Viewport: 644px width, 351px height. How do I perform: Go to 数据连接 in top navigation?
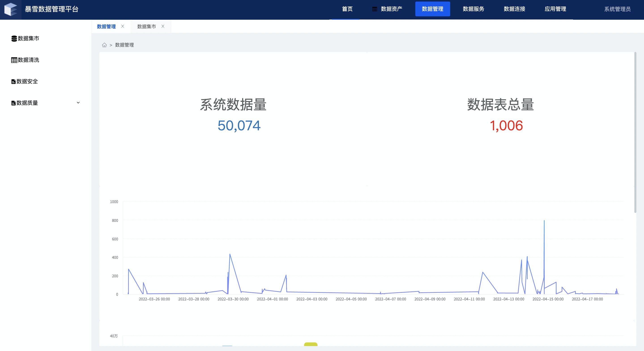(514, 9)
